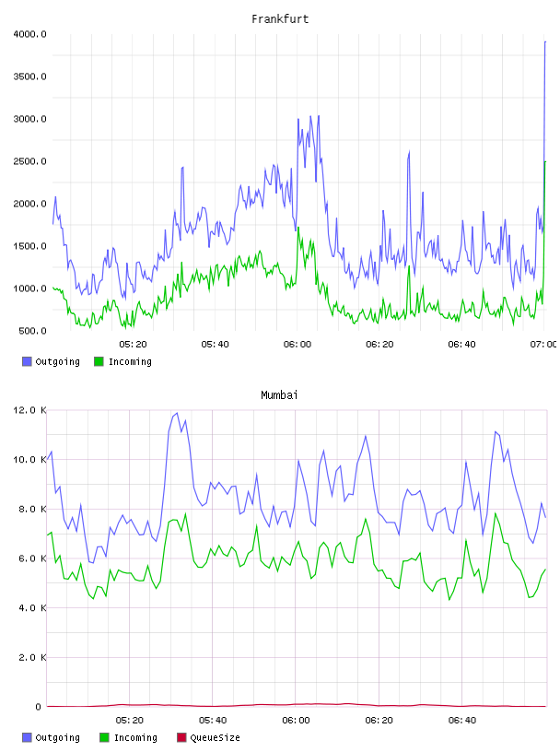Screen dimensions: 560x752
Task: Click the 05:40 time label in Mumbai chart
Action: (213, 721)
